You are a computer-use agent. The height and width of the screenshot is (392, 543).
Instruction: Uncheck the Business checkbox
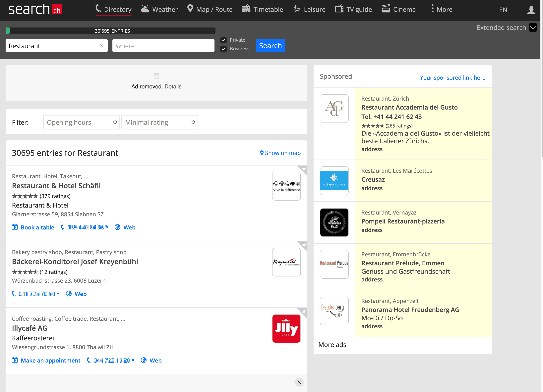[x=223, y=49]
